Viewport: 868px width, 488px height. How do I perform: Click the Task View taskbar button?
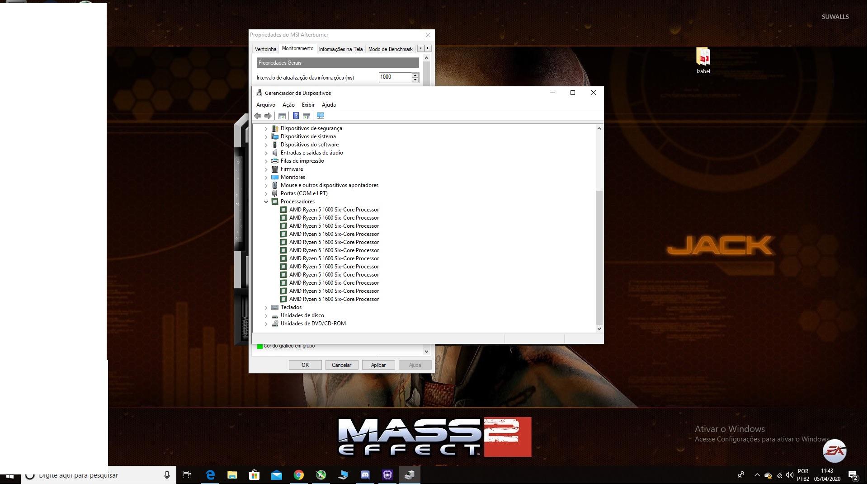tap(187, 475)
